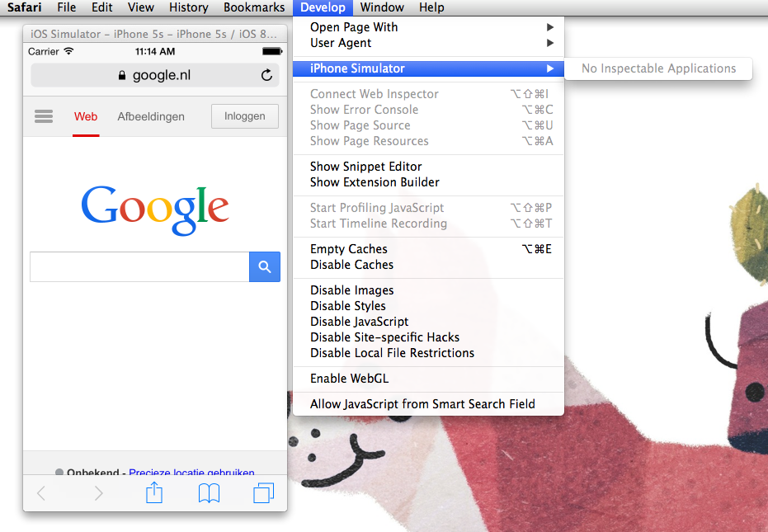Click the Carrier label in status bar
Screen dimensions: 768x532
[x=43, y=51]
